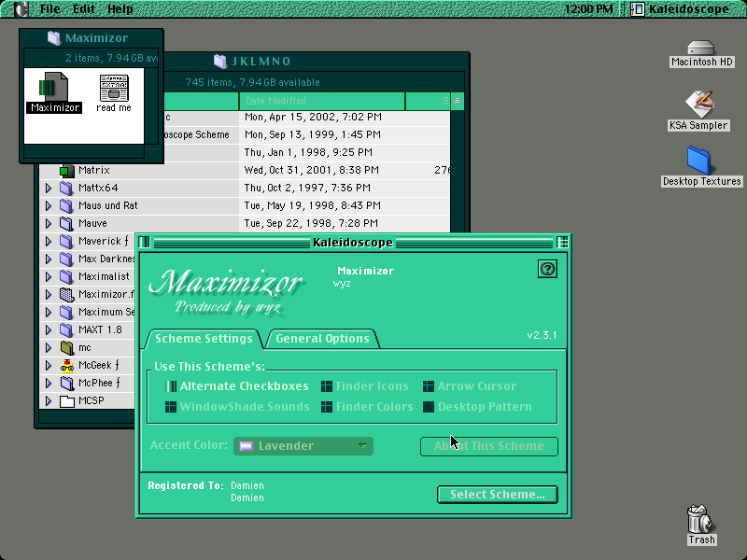Click the Trash icon
The width and height of the screenshot is (747, 560).
coord(700,519)
